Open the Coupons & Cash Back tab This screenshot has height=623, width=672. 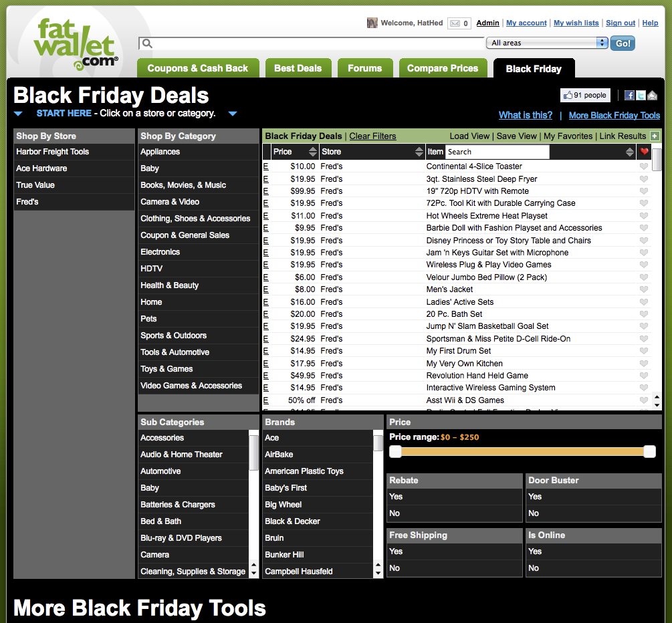pos(198,68)
